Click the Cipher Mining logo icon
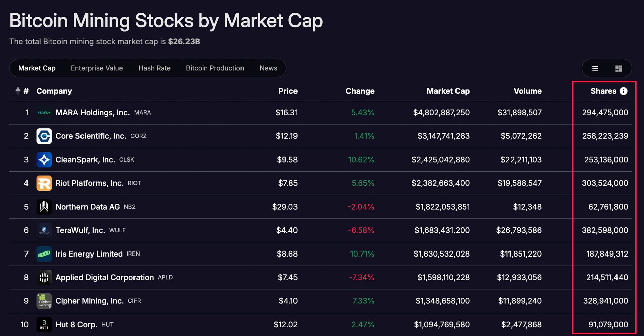Screen dimensions: 644x336 tap(44, 301)
